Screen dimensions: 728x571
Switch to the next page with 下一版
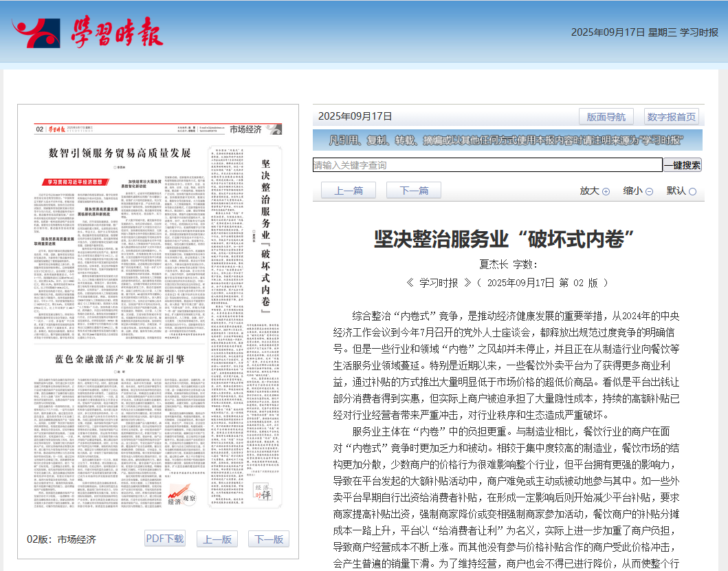click(x=267, y=539)
